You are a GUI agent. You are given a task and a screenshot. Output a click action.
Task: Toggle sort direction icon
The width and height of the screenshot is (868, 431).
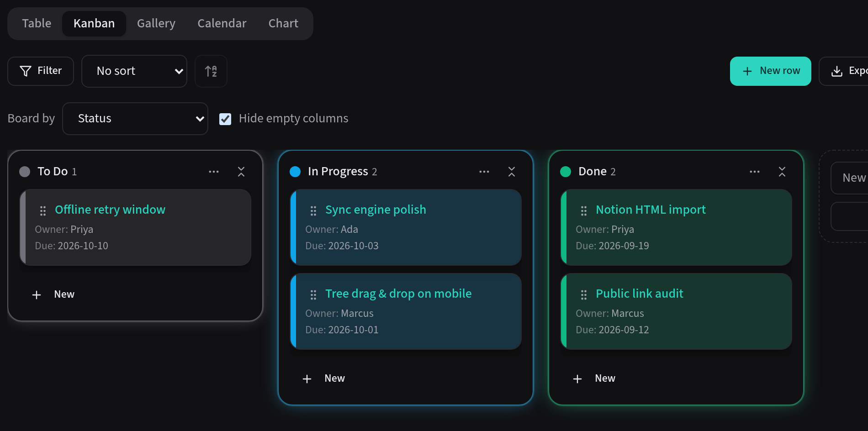211,71
